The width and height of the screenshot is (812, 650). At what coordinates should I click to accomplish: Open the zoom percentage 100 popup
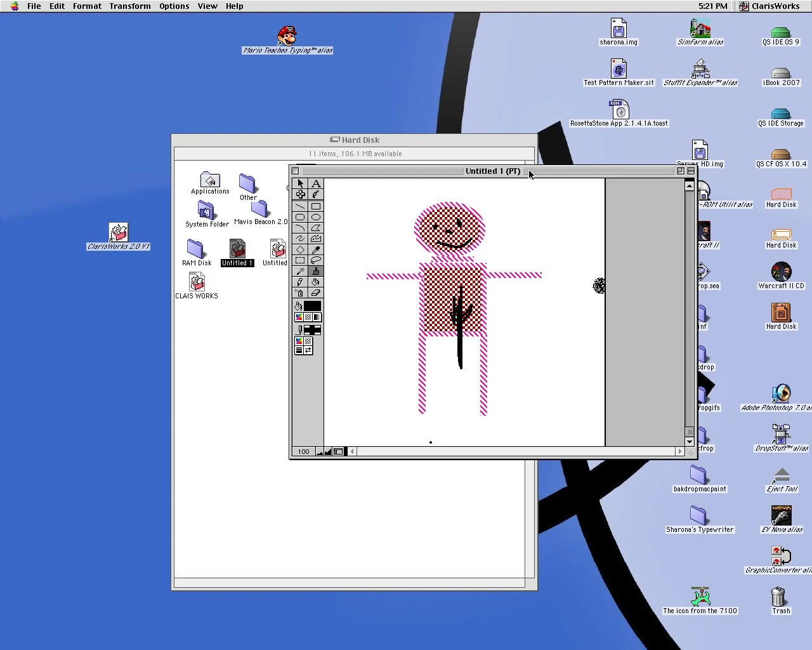pos(304,451)
